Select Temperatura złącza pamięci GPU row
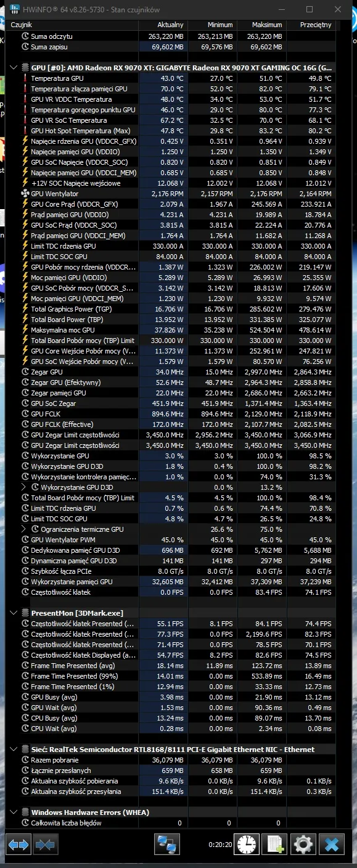 point(171,89)
